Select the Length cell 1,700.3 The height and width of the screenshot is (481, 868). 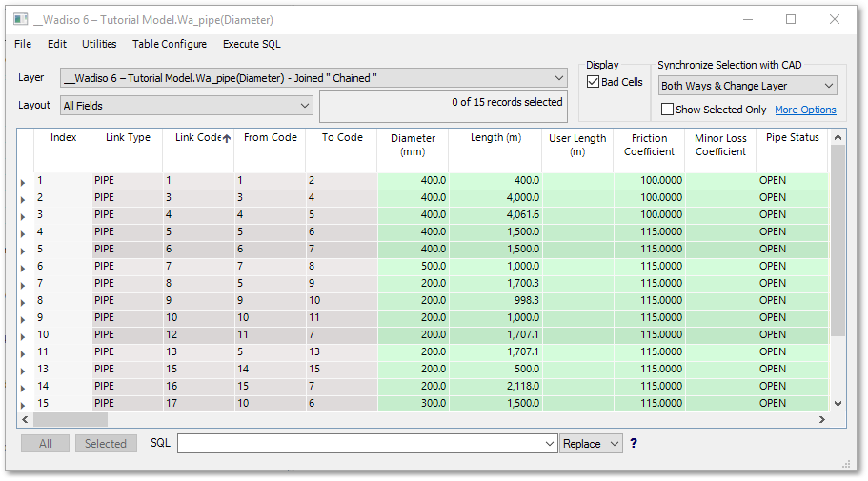(x=495, y=284)
